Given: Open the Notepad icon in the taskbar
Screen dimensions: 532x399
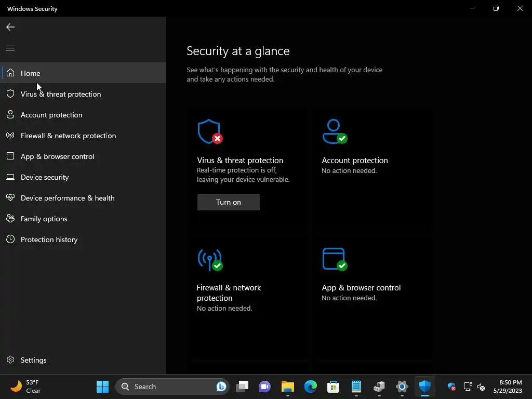Looking at the screenshot, I should pos(356,387).
